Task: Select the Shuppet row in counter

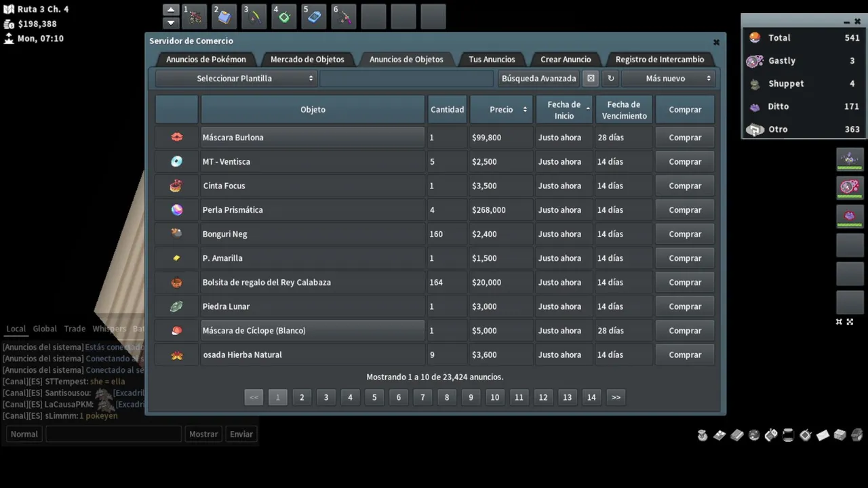Action: point(804,83)
